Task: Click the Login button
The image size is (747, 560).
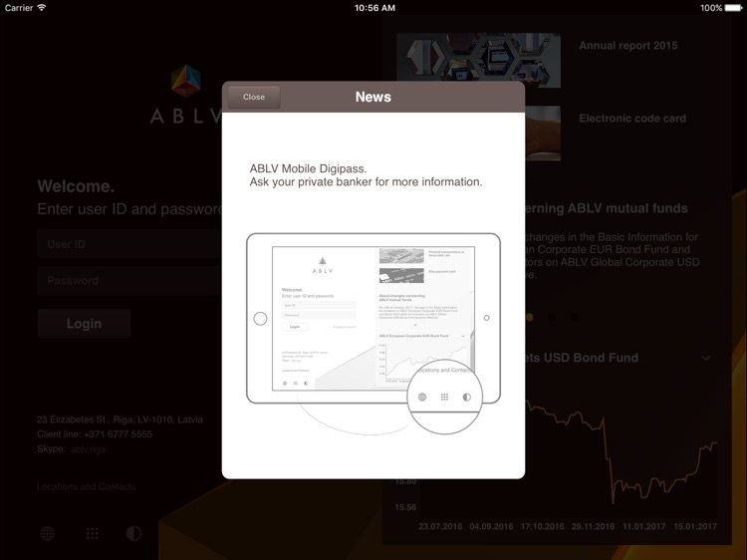Action: pyautogui.click(x=84, y=324)
